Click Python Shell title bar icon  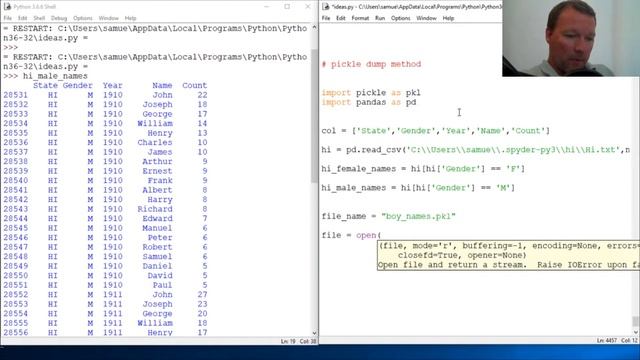[7, 7]
